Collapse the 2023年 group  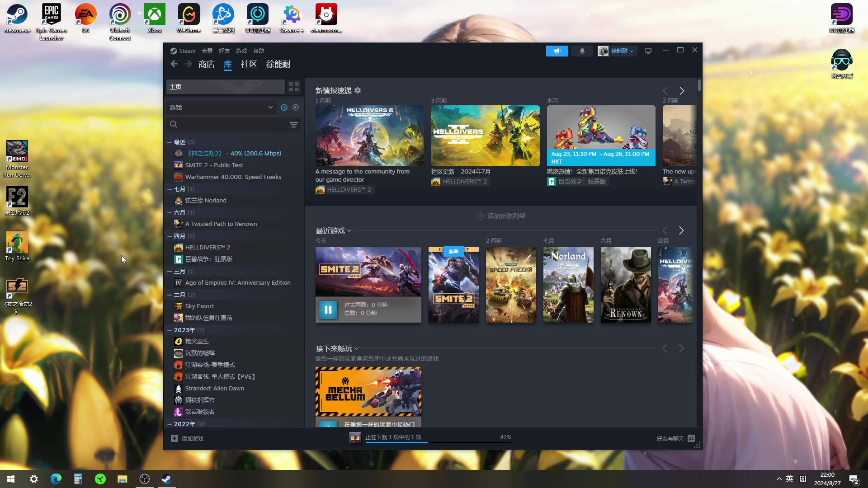pos(170,330)
